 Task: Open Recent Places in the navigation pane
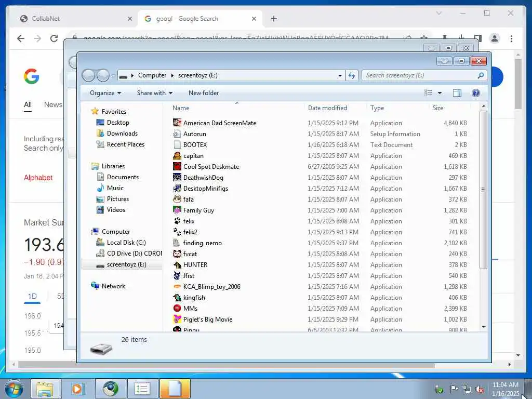[126, 144]
